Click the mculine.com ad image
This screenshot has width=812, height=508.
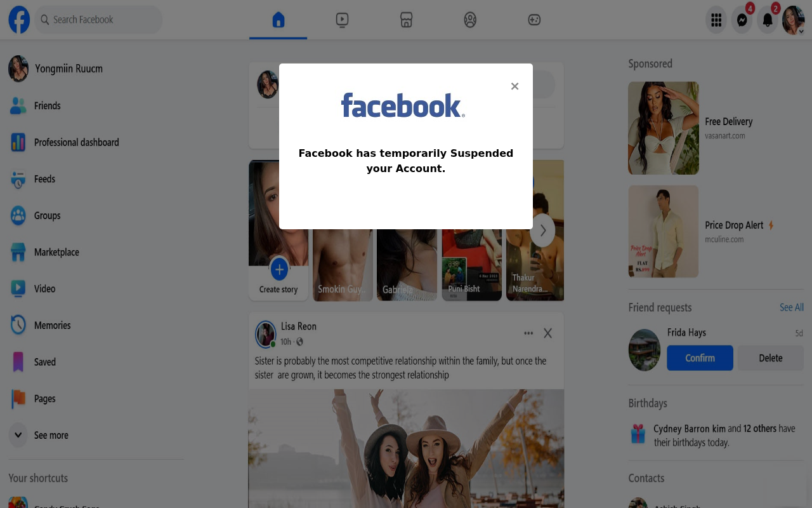point(664,231)
